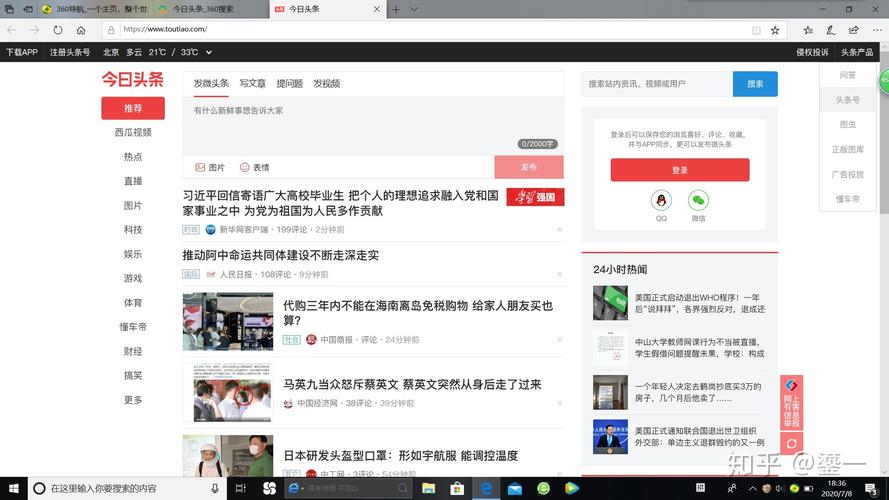Expand the Beijing weather dropdown arrow

(x=209, y=52)
